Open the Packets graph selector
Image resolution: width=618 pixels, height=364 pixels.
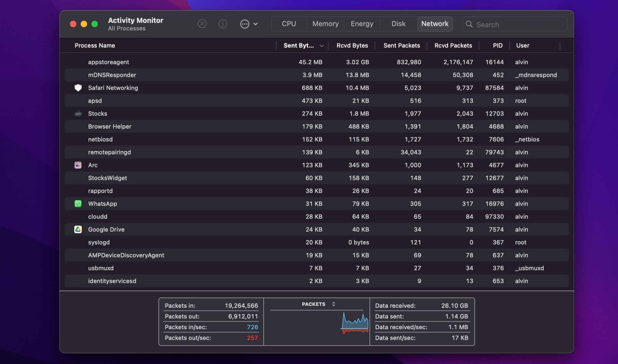[x=333, y=304]
